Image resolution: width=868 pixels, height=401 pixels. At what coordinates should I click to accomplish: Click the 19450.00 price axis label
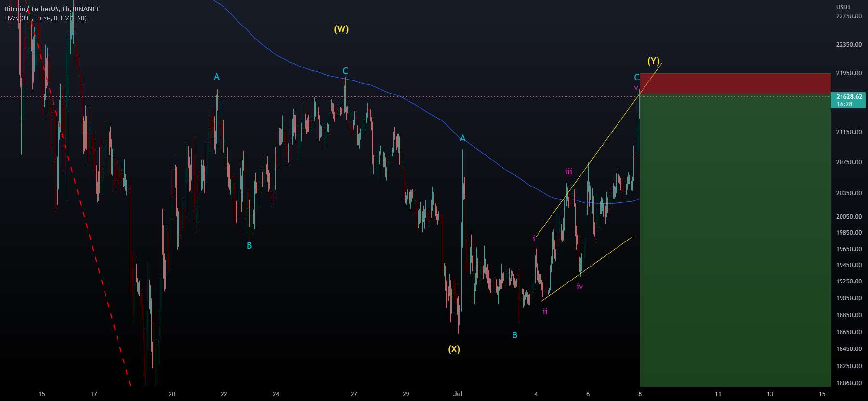tap(849, 265)
